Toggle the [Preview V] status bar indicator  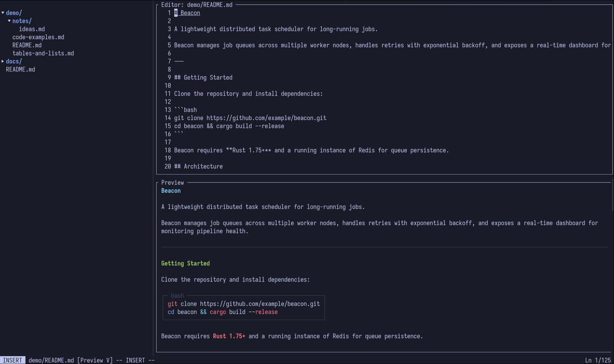click(x=95, y=360)
